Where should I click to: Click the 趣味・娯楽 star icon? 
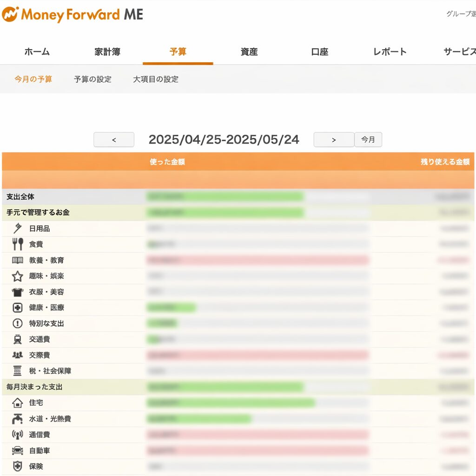coord(18,276)
